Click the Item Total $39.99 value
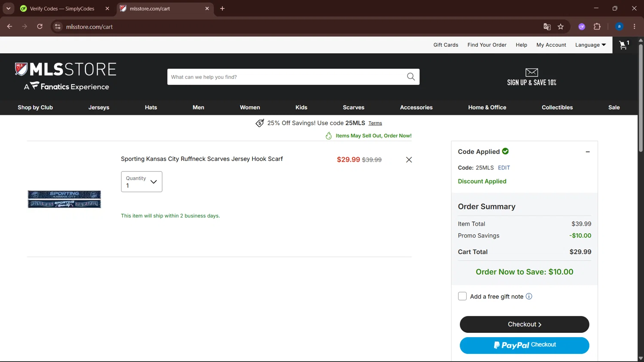 click(x=581, y=224)
